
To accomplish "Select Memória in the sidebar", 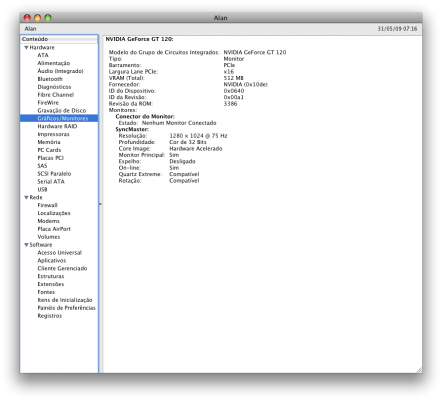I will [x=49, y=142].
